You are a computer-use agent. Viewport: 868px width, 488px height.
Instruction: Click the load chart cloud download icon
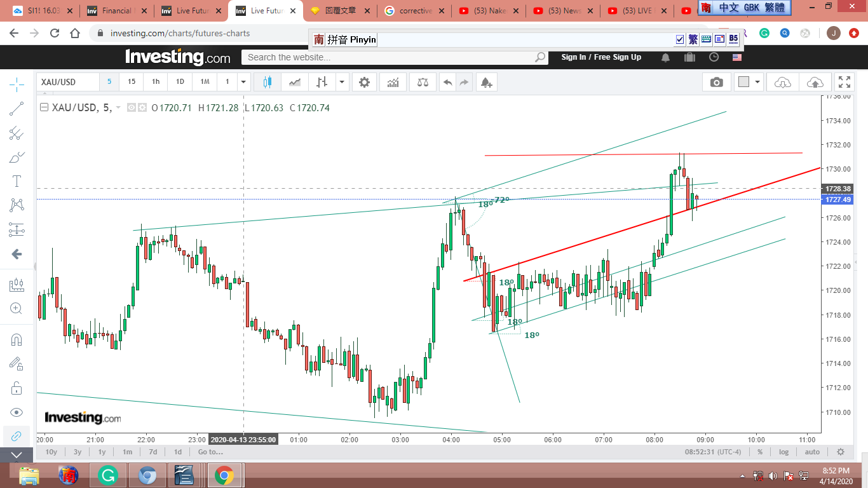point(783,82)
